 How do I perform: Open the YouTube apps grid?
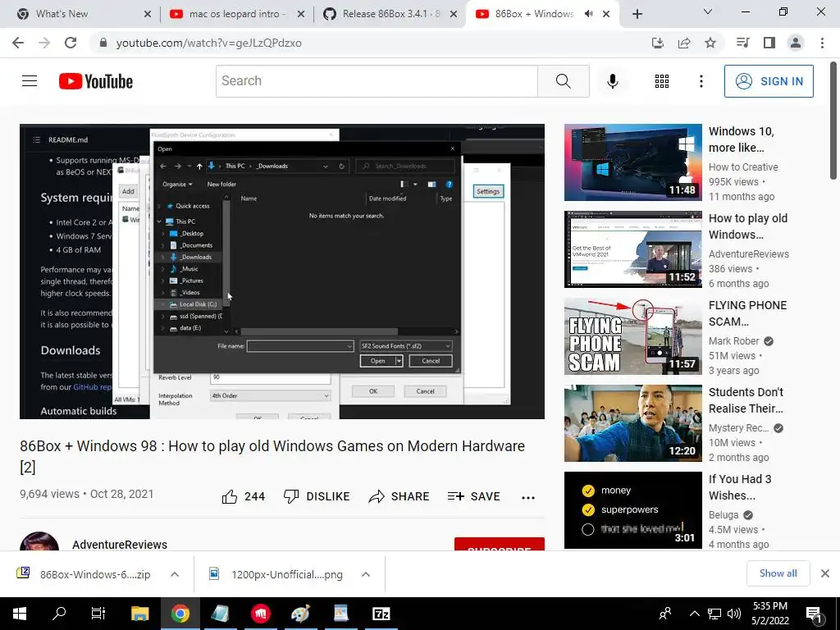[662, 81]
